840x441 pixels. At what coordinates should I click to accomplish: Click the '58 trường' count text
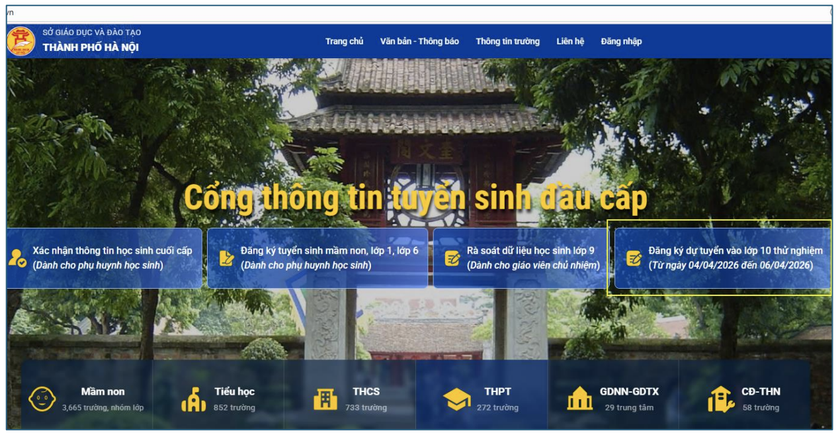[x=761, y=408]
